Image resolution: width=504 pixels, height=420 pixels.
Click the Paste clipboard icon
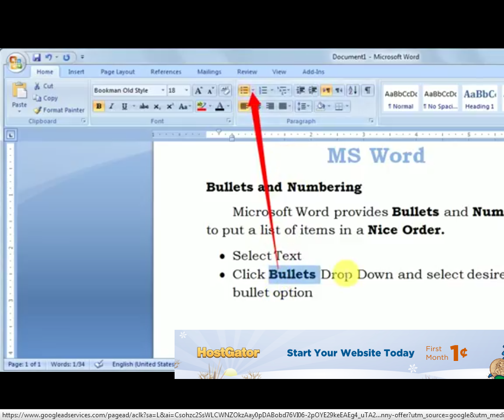tap(19, 91)
